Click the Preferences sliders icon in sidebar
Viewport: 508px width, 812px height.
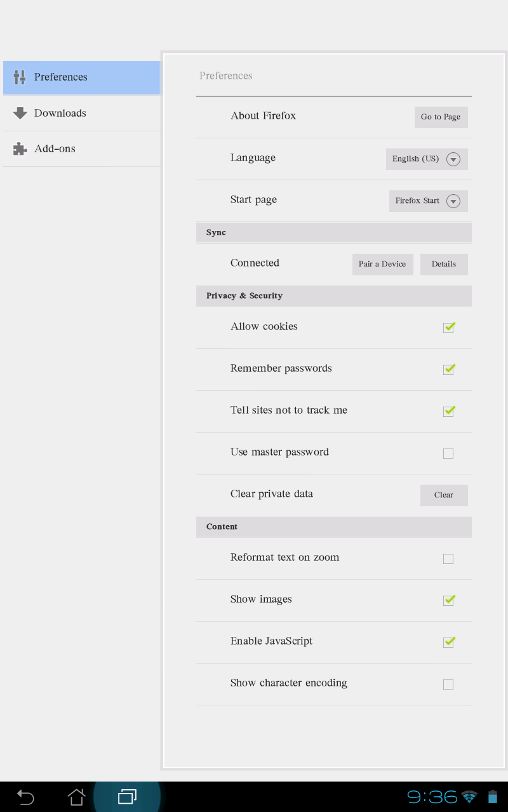pos(20,77)
